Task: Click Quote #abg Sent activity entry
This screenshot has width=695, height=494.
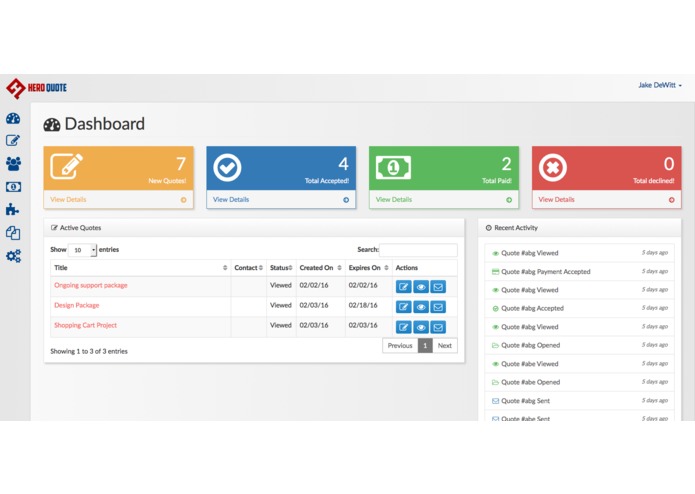Action: pyautogui.click(x=579, y=401)
